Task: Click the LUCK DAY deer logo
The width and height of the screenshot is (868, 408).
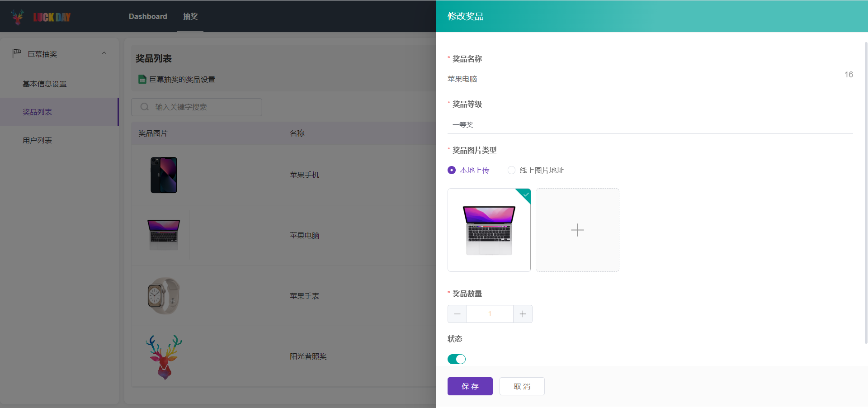Action: [18, 17]
